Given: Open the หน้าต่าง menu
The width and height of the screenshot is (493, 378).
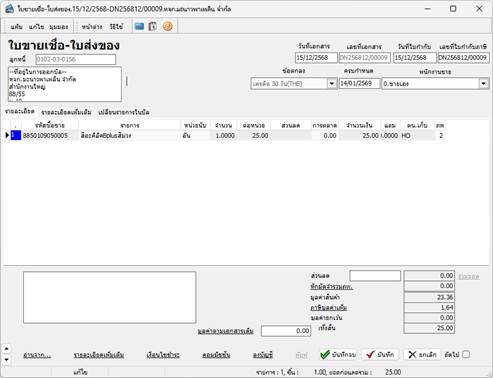Looking at the screenshot, I should (92, 27).
